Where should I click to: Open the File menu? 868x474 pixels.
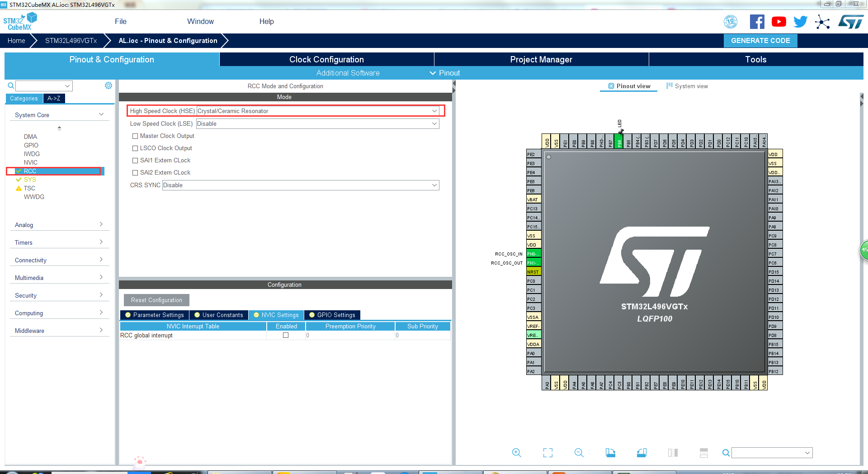point(121,21)
